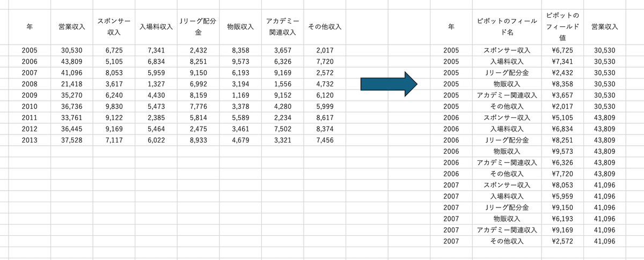Click the cell containing 36,445
644x260 pixels.
pos(71,129)
